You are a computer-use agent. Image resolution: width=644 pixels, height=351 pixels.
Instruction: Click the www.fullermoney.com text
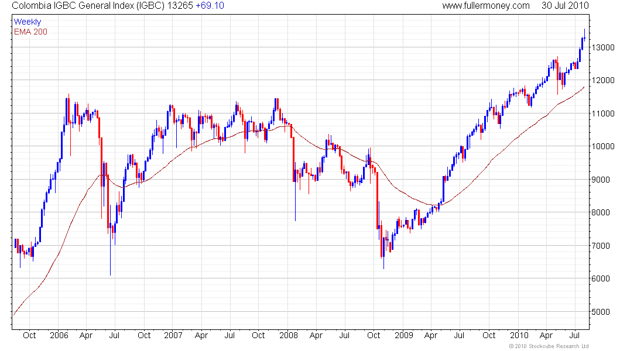click(x=486, y=6)
